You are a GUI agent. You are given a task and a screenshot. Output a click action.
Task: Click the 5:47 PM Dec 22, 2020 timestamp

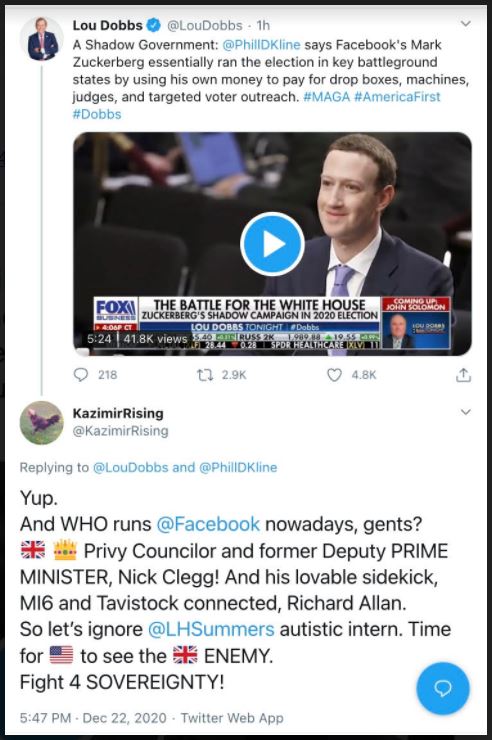click(93, 718)
